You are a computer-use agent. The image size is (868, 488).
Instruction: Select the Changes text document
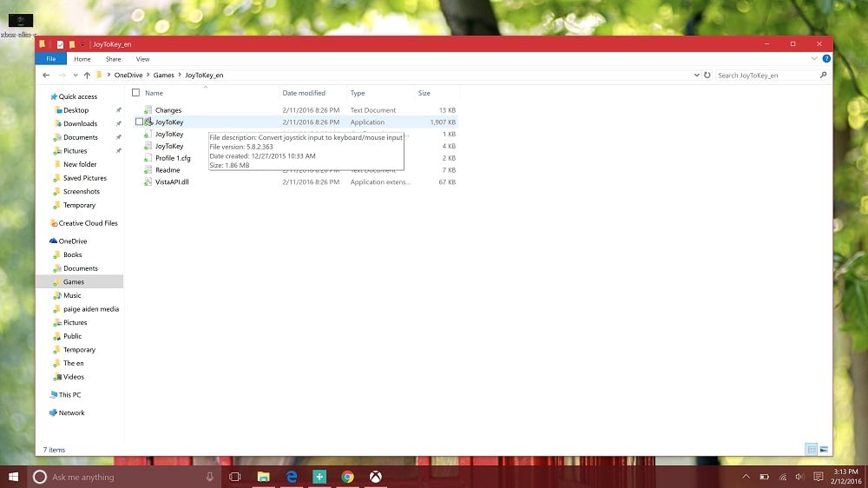pos(168,110)
